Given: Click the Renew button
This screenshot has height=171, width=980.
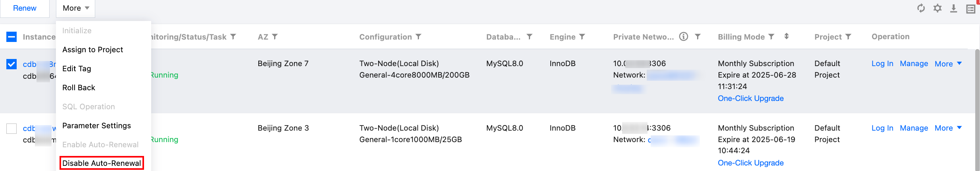Looking at the screenshot, I should pyautogui.click(x=25, y=8).
